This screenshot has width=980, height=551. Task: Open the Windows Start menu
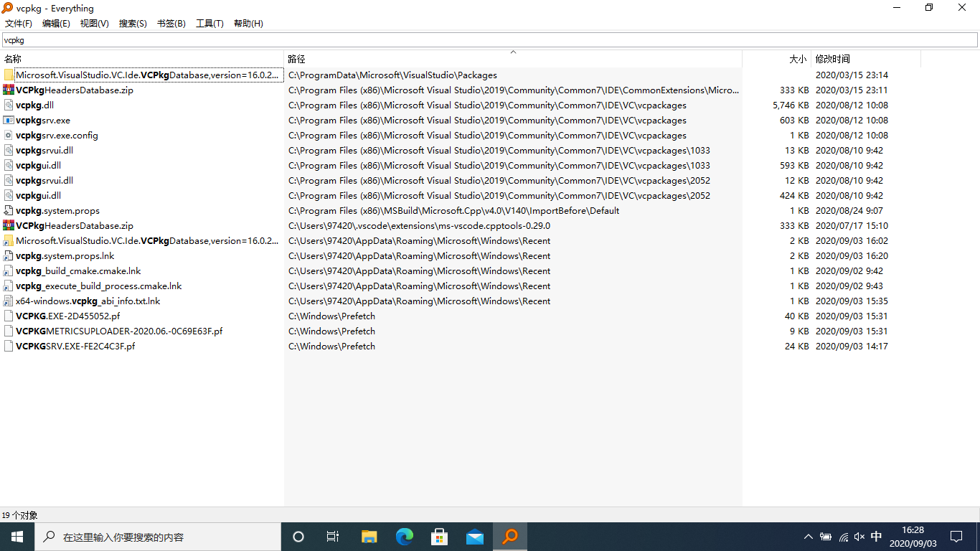point(17,537)
